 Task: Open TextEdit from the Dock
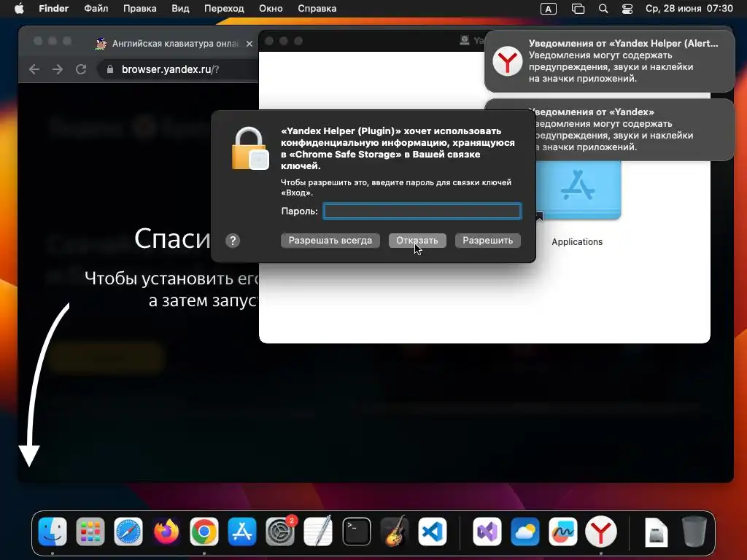(318, 532)
